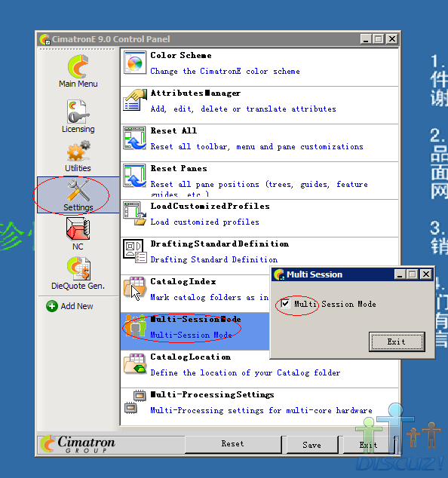This screenshot has height=478, width=448.
Task: Open 'Drafting Standard Definition' link
Action: point(214,259)
